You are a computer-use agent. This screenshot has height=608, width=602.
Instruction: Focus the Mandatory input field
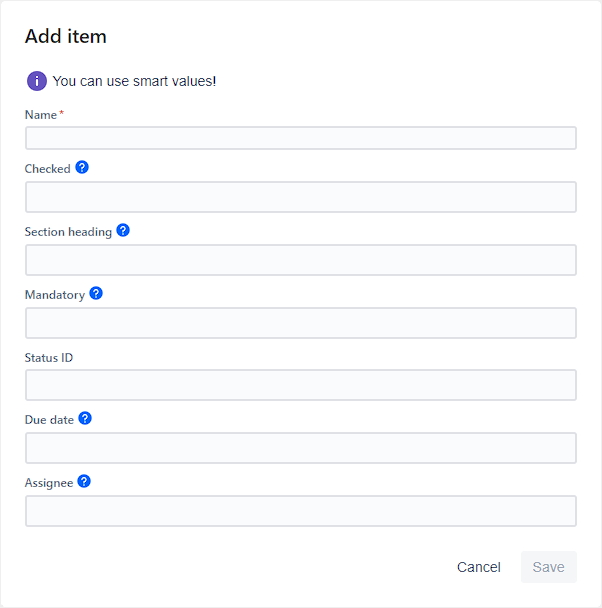[300, 323]
